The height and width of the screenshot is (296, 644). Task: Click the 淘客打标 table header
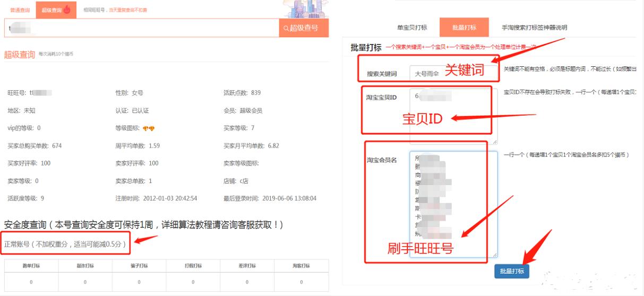pos(302,266)
